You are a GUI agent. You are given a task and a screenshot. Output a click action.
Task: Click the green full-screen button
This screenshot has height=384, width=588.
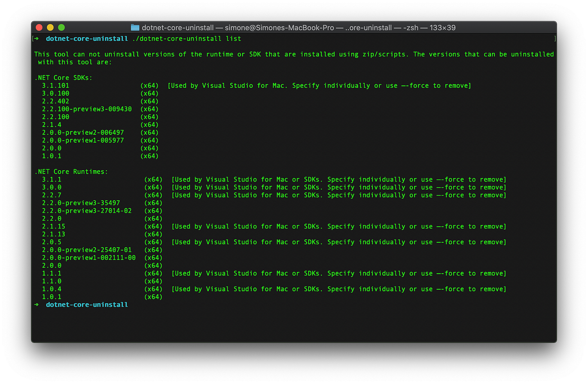coord(61,27)
